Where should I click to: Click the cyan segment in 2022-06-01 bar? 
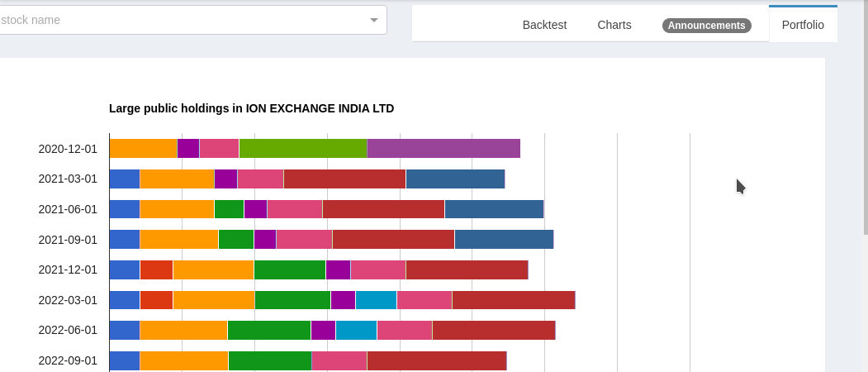(x=357, y=330)
